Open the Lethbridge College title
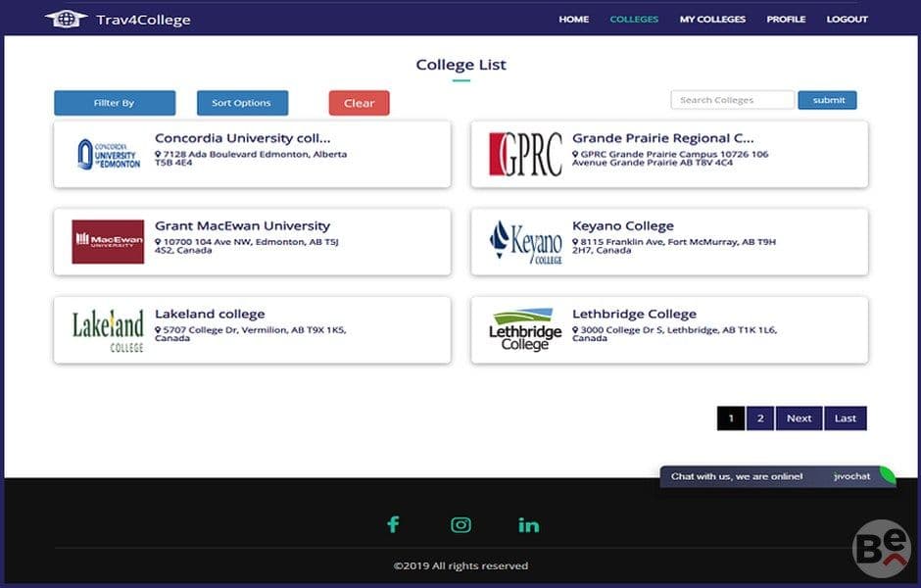This screenshot has width=921, height=588. (634, 314)
